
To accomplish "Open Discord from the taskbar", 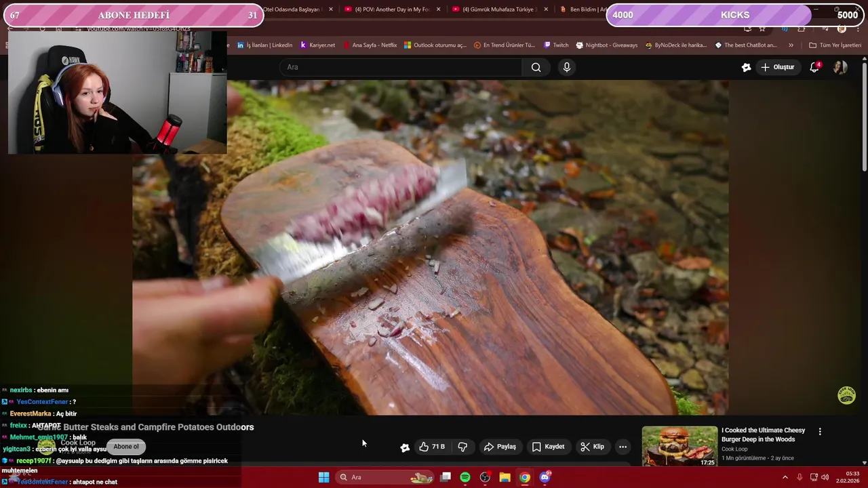I will (545, 477).
